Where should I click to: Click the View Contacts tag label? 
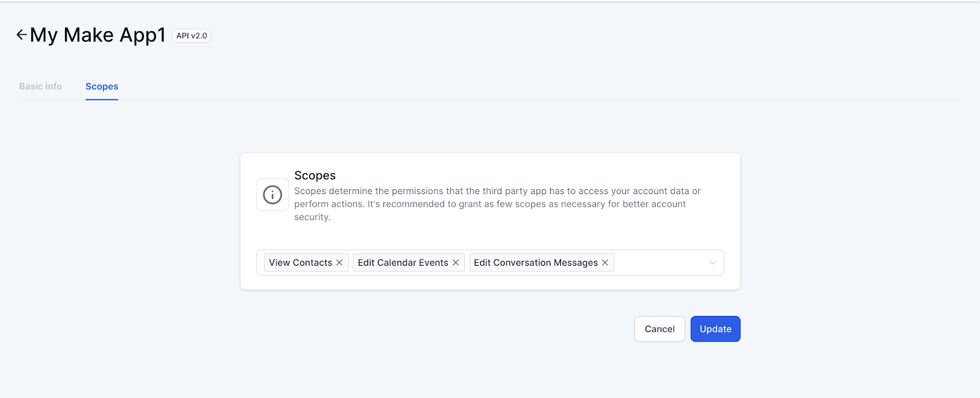click(x=300, y=263)
